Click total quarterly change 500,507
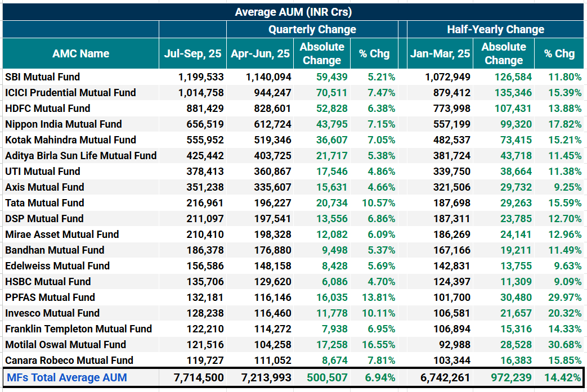The width and height of the screenshot is (587, 392). pos(327,378)
